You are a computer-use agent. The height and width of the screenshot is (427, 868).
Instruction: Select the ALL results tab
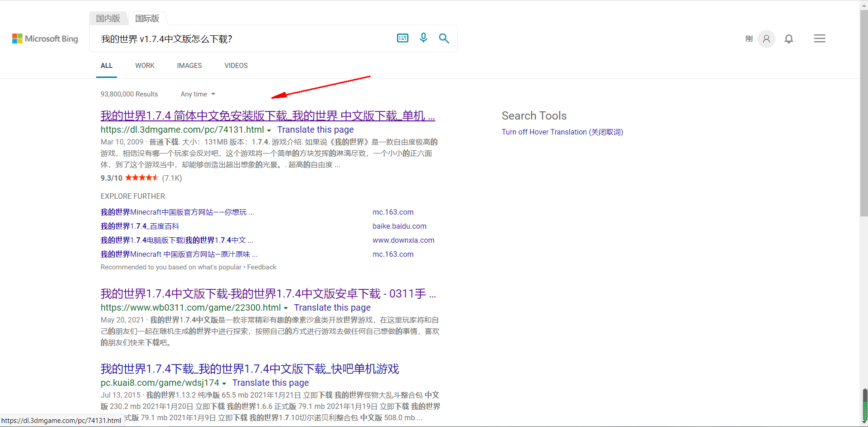tap(107, 66)
